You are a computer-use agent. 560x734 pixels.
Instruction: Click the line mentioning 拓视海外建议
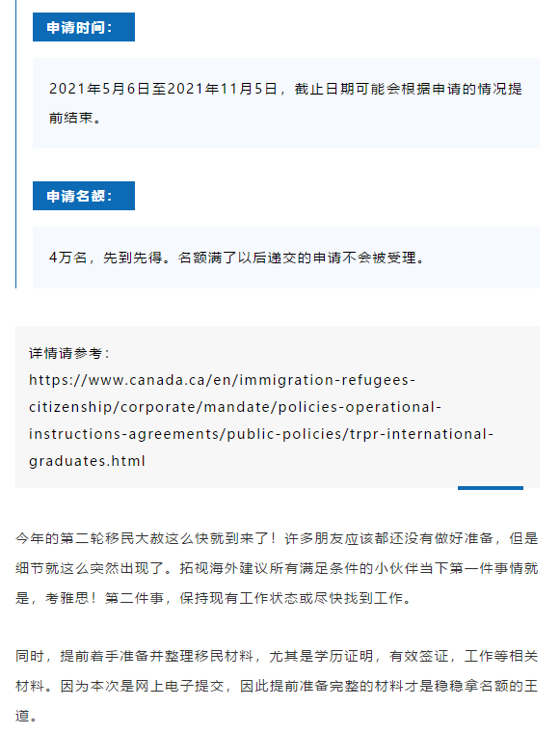[x=277, y=568]
